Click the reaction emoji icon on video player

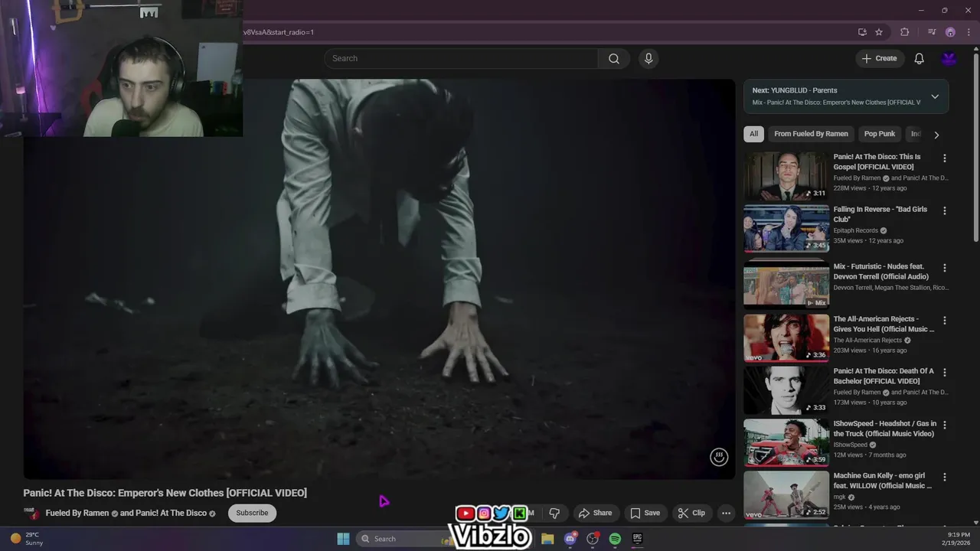[x=719, y=457]
